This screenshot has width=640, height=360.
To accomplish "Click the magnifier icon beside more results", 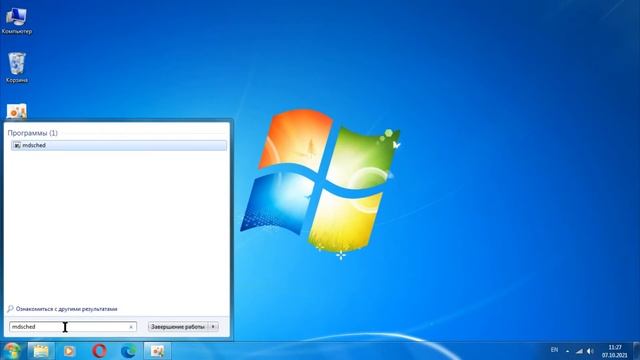I will pos(10,309).
